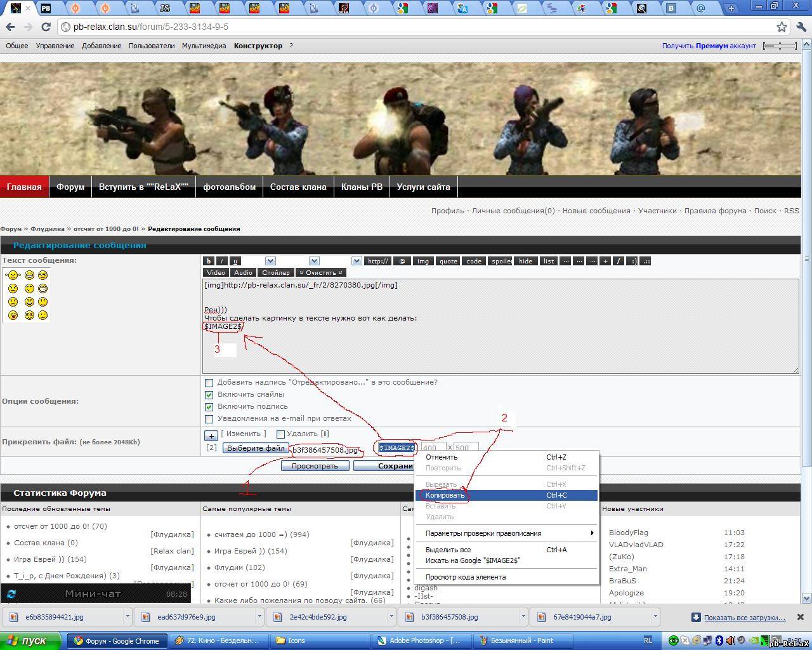Choose 'Отменить' in the context menu
The image size is (812, 650).
506,457
